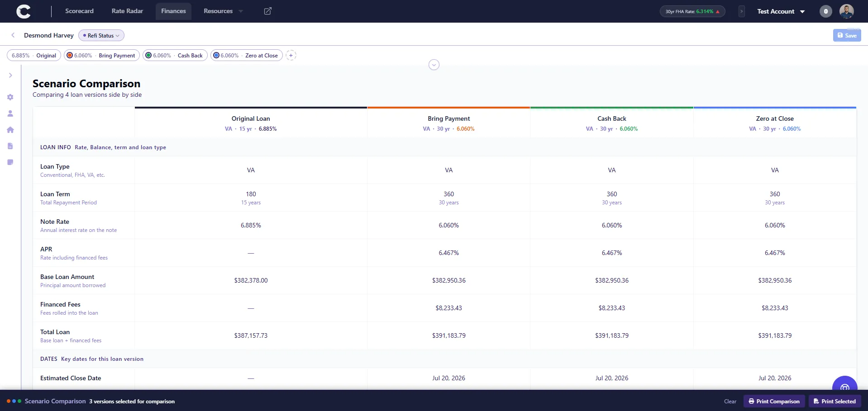
Task: Click Print Comparison
Action: tap(774, 401)
